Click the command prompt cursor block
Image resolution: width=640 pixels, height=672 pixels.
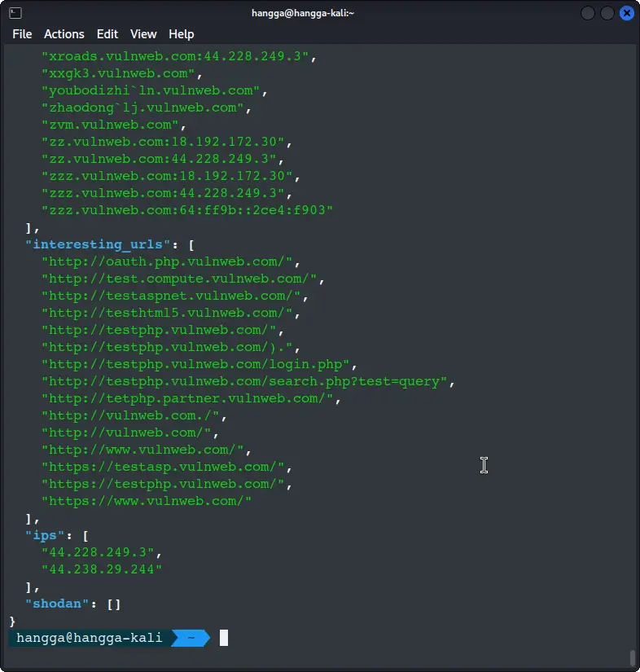pyautogui.click(x=224, y=639)
